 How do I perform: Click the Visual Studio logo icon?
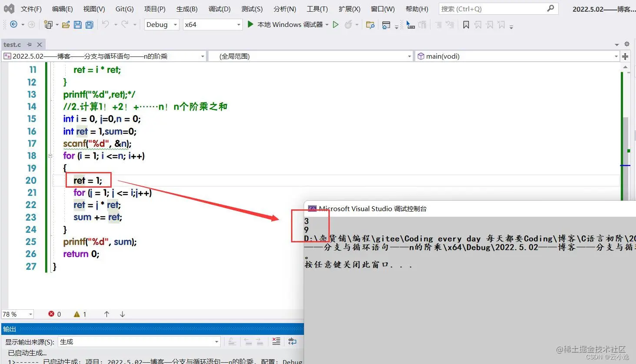(x=9, y=8)
